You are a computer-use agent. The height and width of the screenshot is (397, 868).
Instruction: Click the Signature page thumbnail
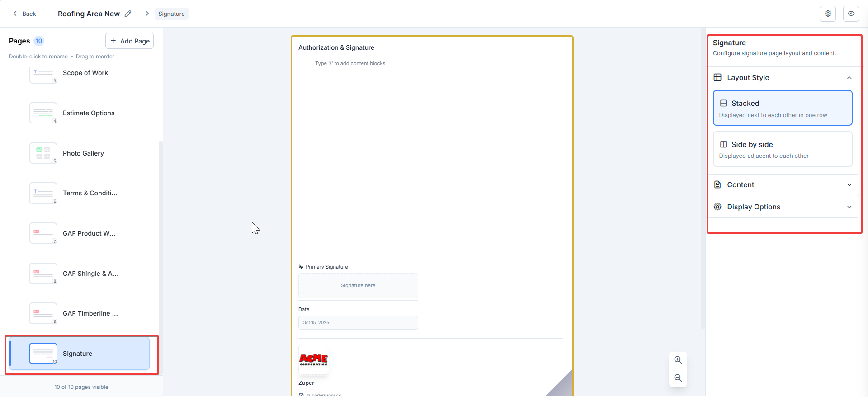click(x=43, y=354)
